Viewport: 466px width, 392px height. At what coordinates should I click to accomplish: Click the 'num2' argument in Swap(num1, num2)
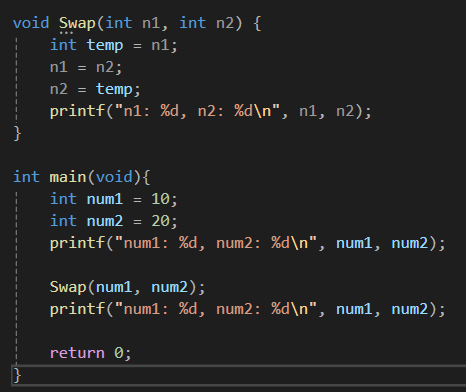pos(169,287)
